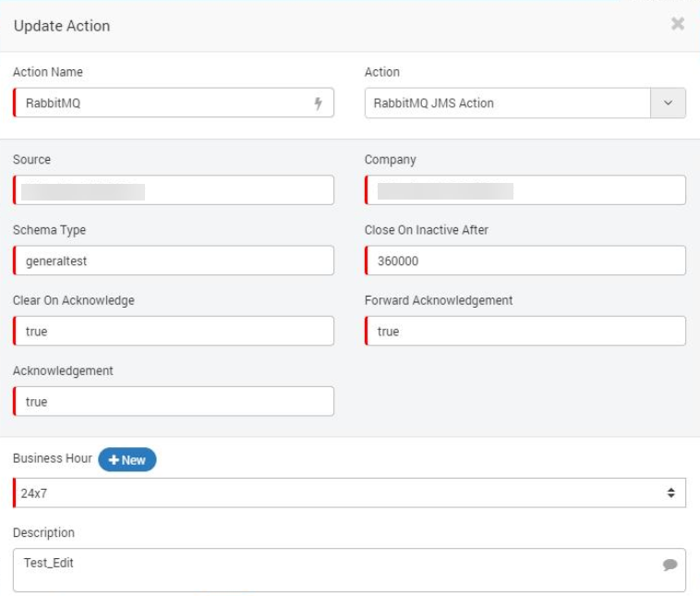The image size is (700, 596).
Task: Click the Business Hour label
Action: (53, 458)
